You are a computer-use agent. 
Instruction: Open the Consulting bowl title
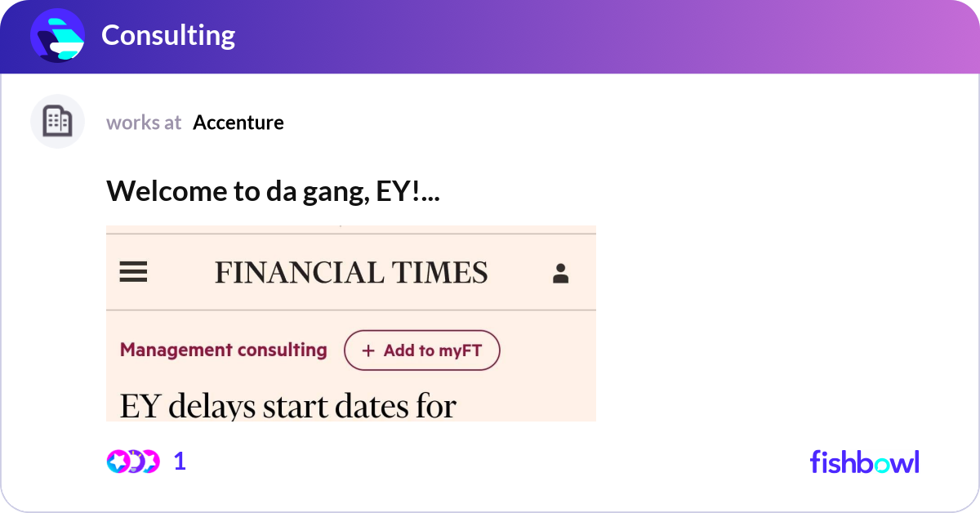point(168,36)
